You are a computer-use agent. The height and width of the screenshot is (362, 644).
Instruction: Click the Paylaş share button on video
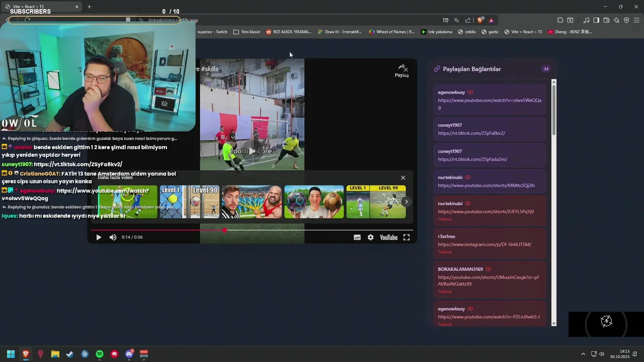(x=401, y=71)
